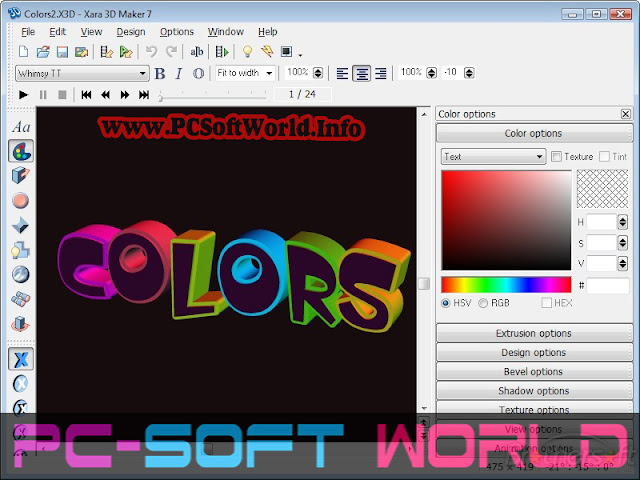Adjust the V value stepper
Image resolution: width=640 pixels, height=480 pixels.
[622, 264]
